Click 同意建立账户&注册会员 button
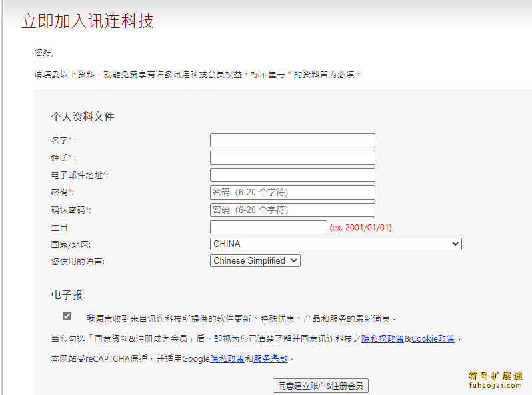The image size is (532, 395). coord(321,386)
